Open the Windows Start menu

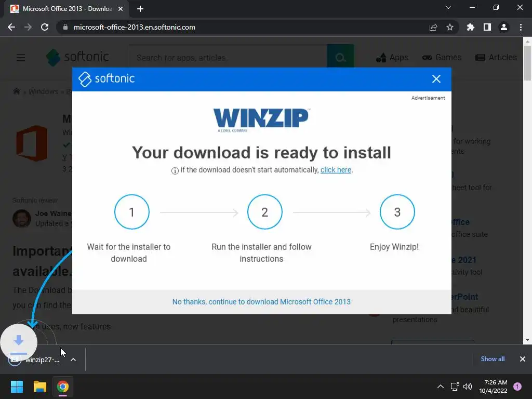click(x=17, y=387)
